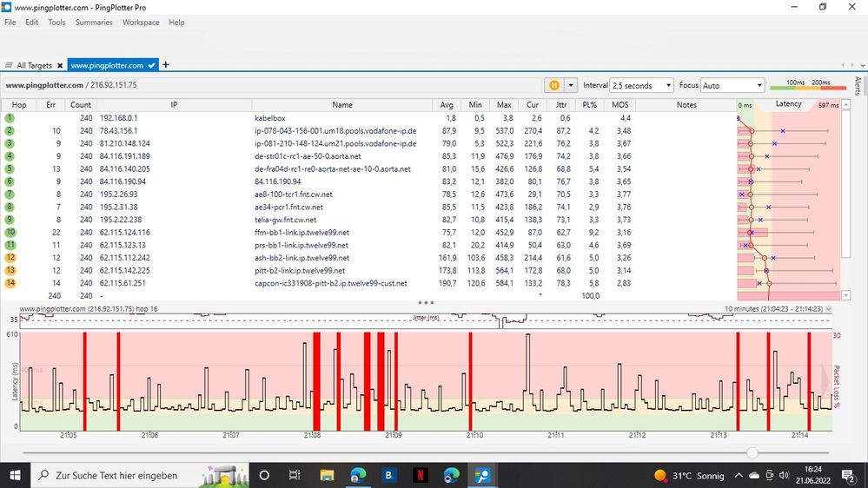This screenshot has width=868, height=488.
Task: Select hop 1 green circle icon
Action: point(10,118)
